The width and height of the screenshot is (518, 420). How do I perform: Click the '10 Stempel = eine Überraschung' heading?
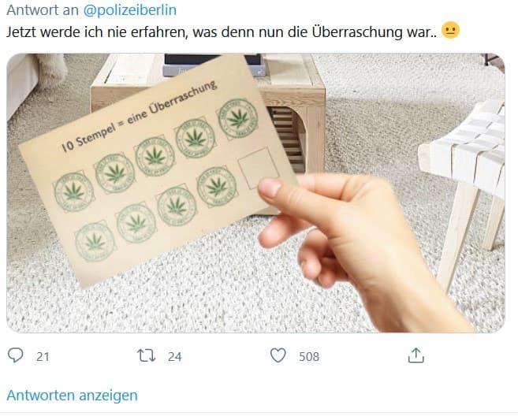(x=139, y=116)
